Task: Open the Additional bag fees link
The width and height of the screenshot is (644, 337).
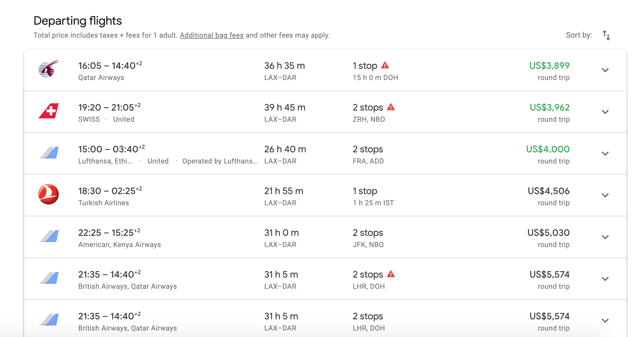Action: (211, 35)
